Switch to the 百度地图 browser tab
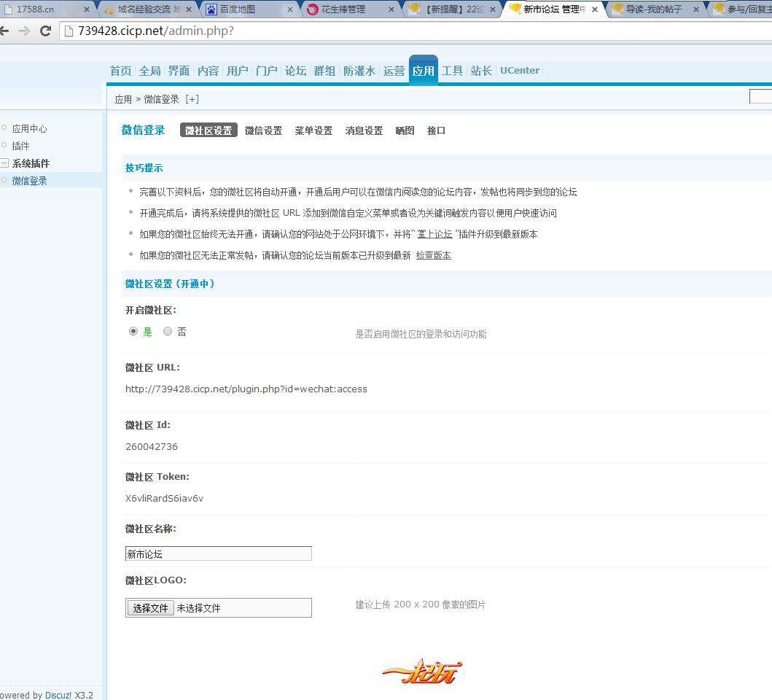 (x=249, y=9)
